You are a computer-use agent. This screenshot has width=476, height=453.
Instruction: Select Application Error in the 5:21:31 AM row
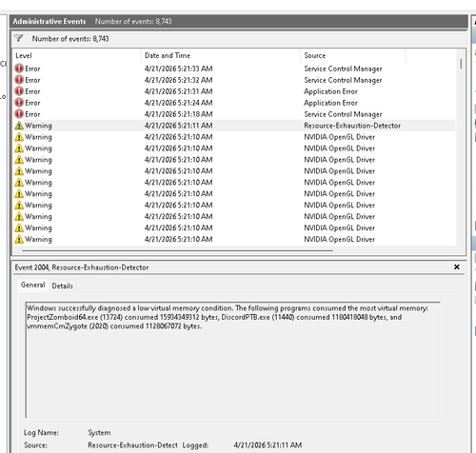(x=330, y=91)
